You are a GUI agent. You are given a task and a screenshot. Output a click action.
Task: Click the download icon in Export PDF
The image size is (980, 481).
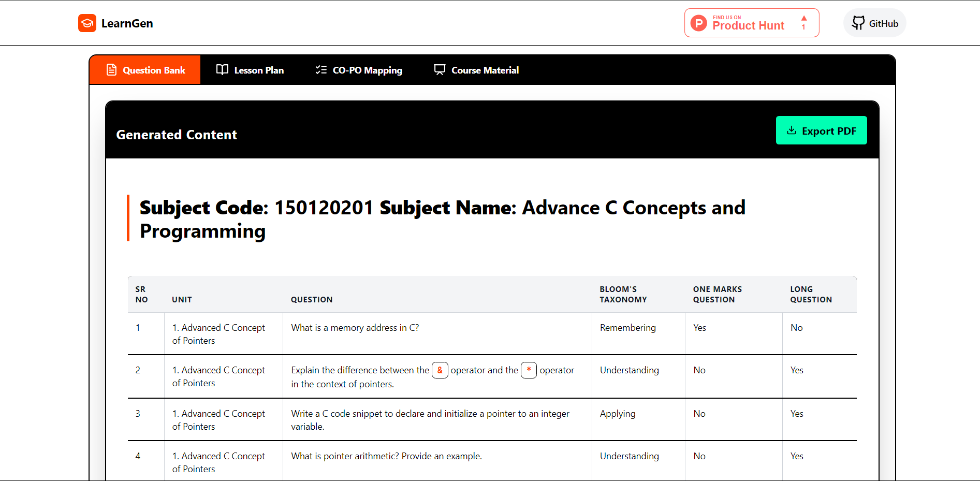point(792,130)
